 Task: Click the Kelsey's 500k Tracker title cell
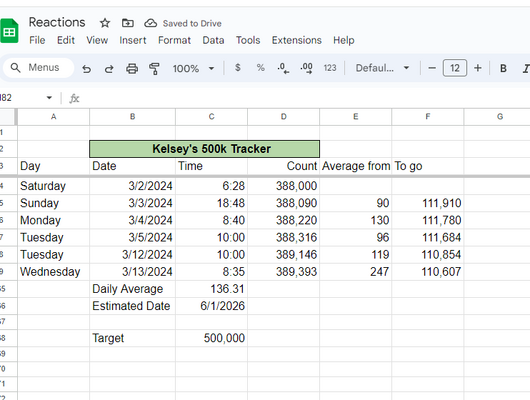[204, 149]
